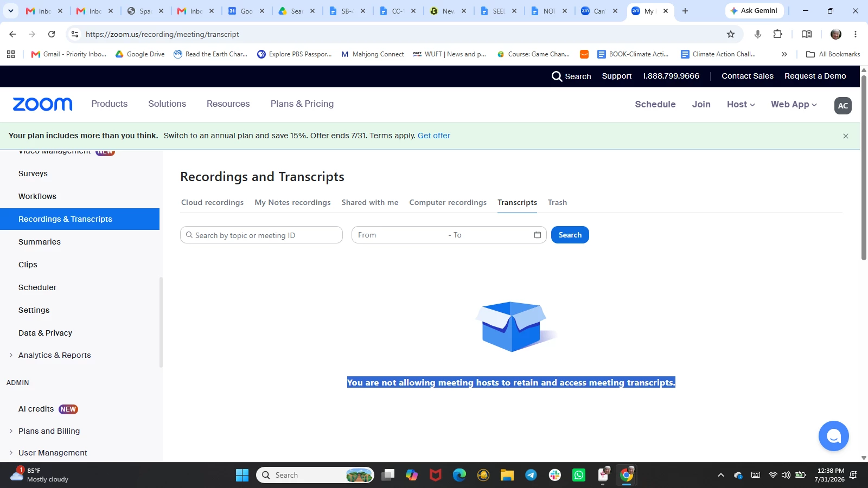Open Surveys in sidebar
The width and height of the screenshot is (868, 488).
(33, 174)
